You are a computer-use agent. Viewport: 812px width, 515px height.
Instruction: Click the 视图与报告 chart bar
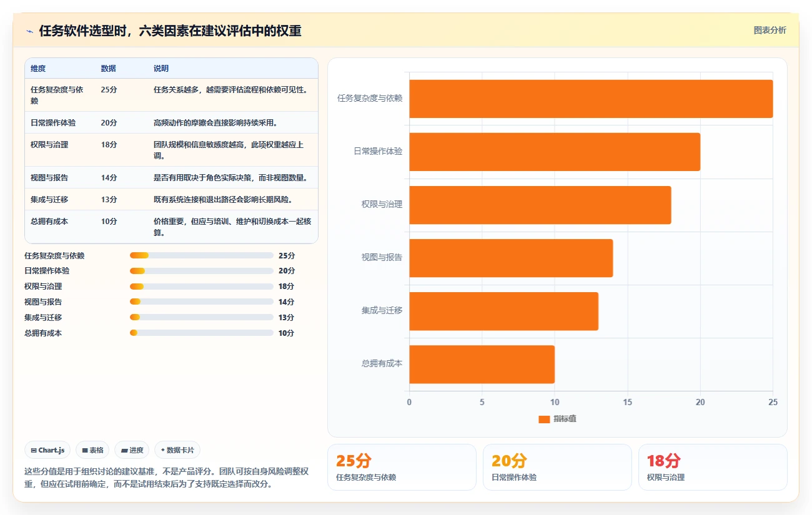point(511,258)
